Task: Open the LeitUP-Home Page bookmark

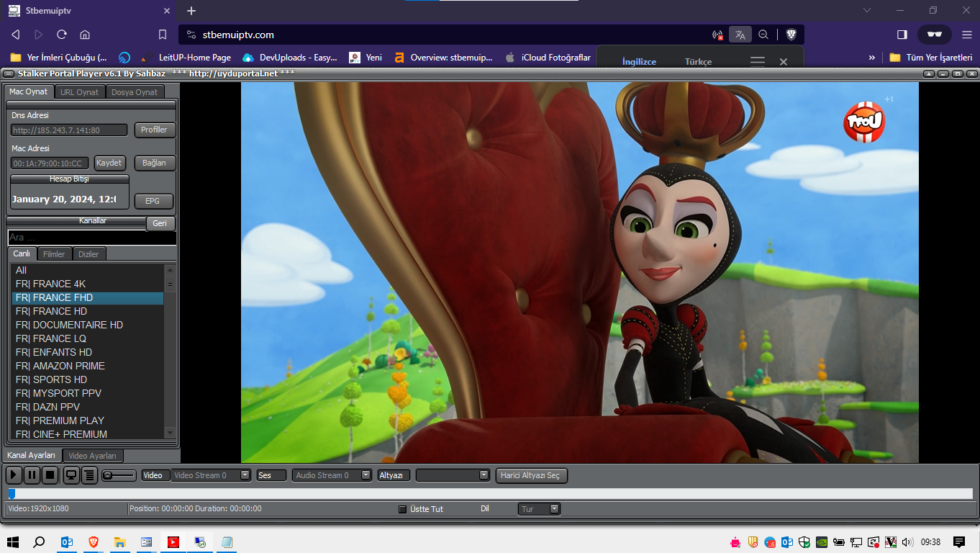Action: tap(185, 58)
